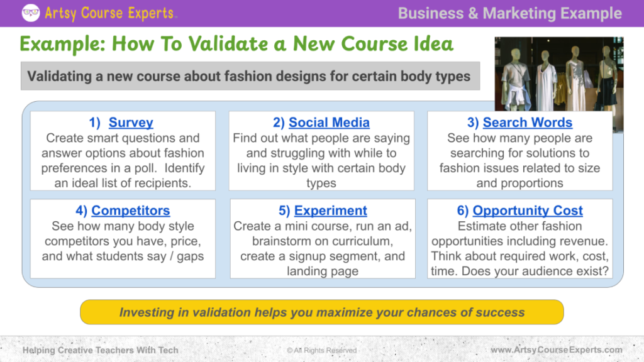
Task: Select the gray 'Validating a new course' subtitle box
Action: coord(250,77)
